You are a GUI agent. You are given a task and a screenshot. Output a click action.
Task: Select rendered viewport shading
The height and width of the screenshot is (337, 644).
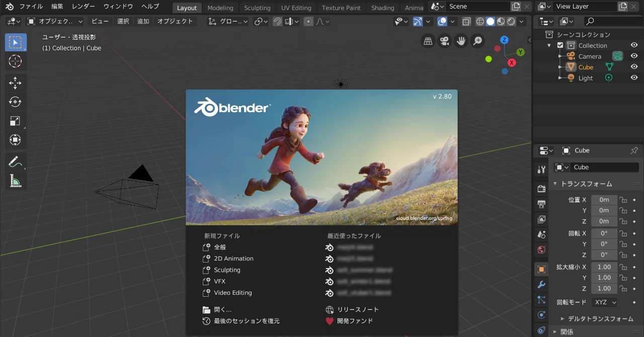511,22
